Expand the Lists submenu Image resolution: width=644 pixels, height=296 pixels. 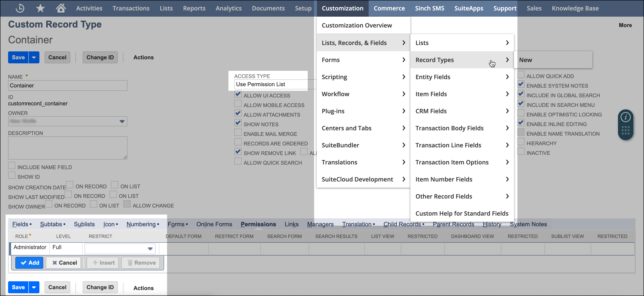pyautogui.click(x=462, y=43)
